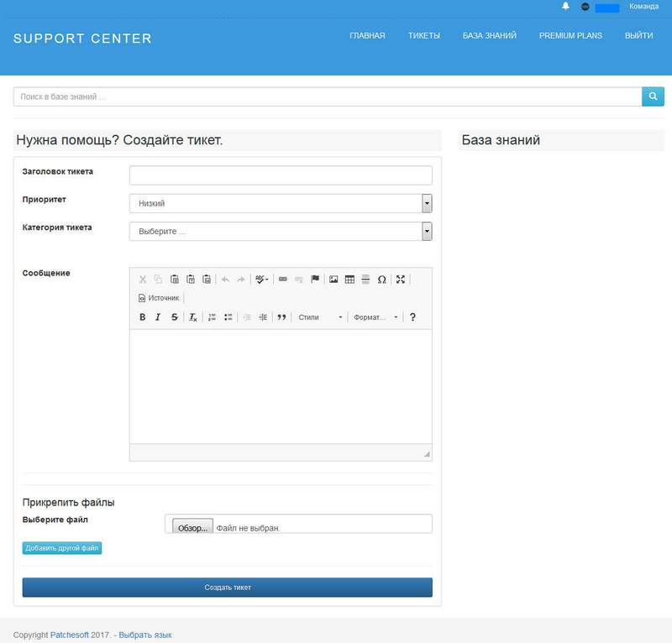The image size is (672, 643).
Task: Open ТИКЕТЫ in the navigation
Action: [424, 35]
